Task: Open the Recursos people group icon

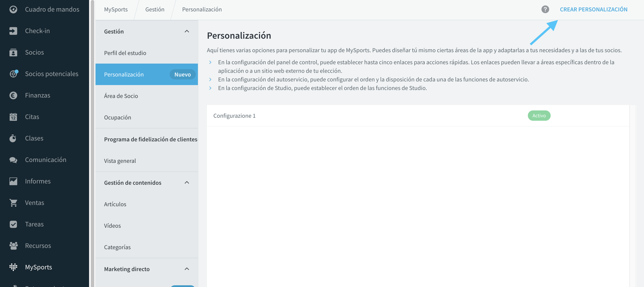Action: pos(13,246)
